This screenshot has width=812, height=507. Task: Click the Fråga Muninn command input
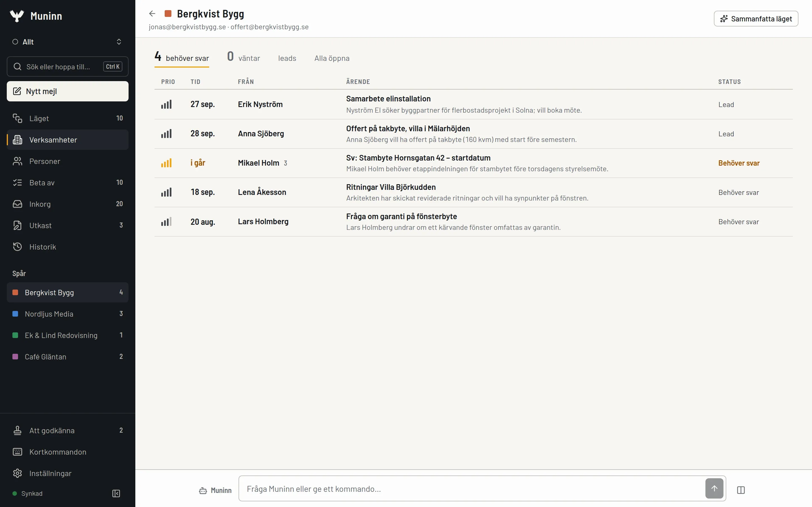point(471,489)
